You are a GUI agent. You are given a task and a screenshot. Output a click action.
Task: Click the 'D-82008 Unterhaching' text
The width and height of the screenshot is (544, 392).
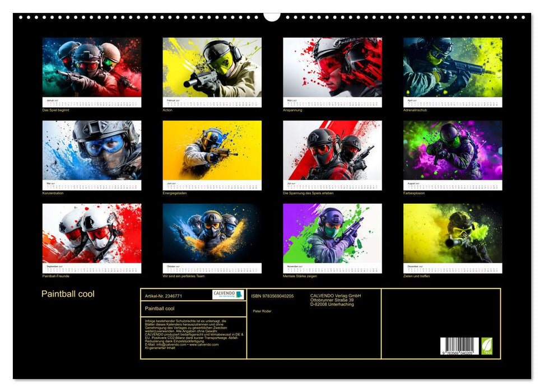pos(332,304)
